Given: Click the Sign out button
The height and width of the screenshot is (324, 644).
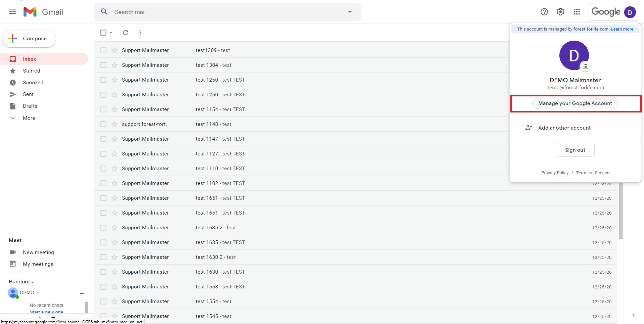Looking at the screenshot, I should tap(575, 150).
